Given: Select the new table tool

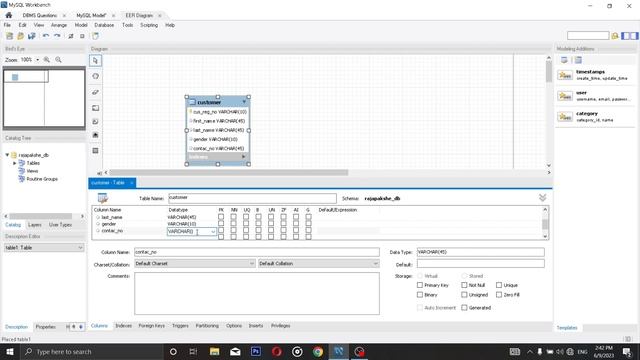Looking at the screenshot, I should [96, 151].
